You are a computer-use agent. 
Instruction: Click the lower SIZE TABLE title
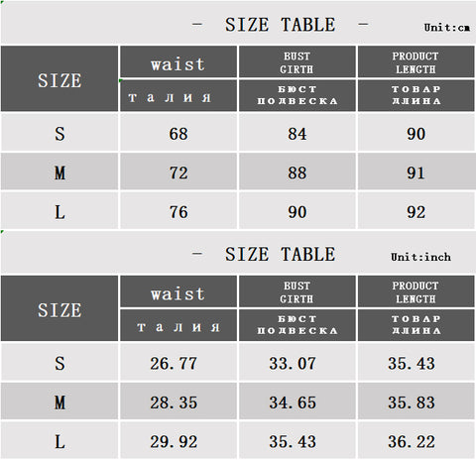tap(281, 254)
